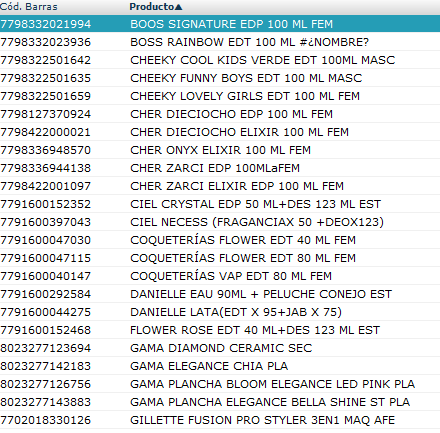This screenshot has width=440, height=433.
Task: Click CIEL NECESS (FRAGANCIAX 50 +DEOX123) row
Action: tap(220, 222)
